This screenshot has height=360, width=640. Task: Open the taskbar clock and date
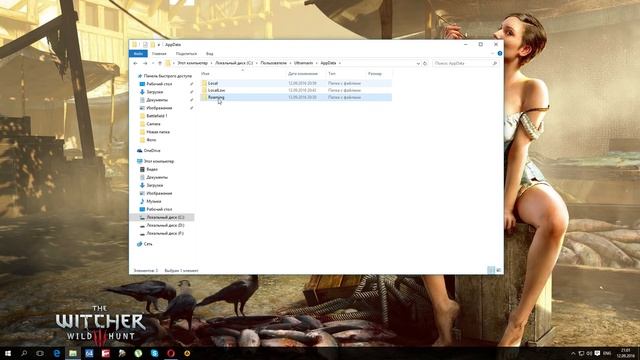tap(625, 353)
